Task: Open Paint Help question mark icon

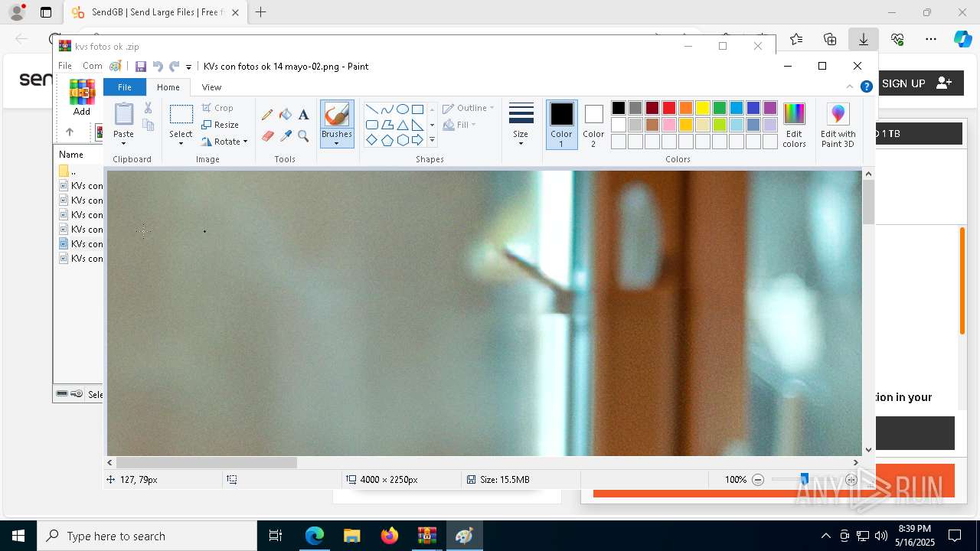Action: [866, 86]
